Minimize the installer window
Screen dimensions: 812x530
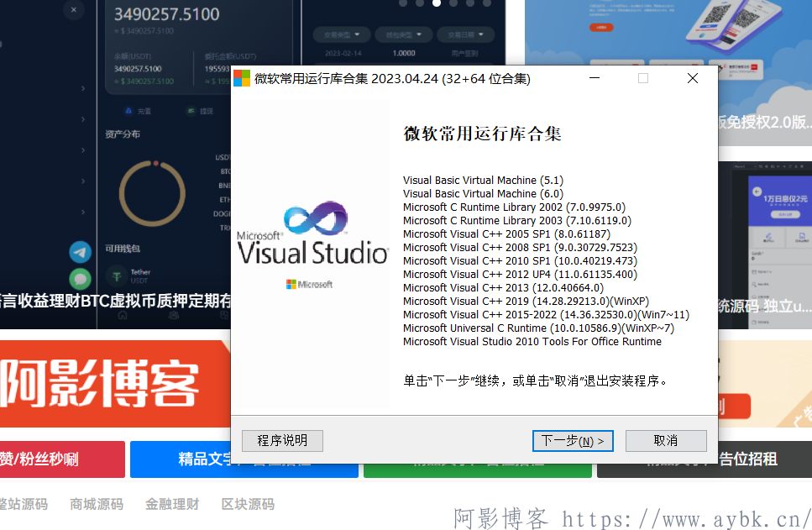[595, 79]
